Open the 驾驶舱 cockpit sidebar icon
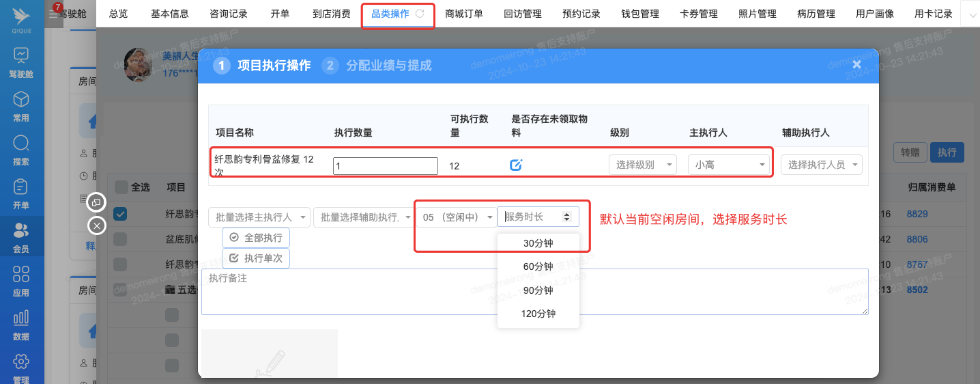980x384 pixels. tap(21, 56)
